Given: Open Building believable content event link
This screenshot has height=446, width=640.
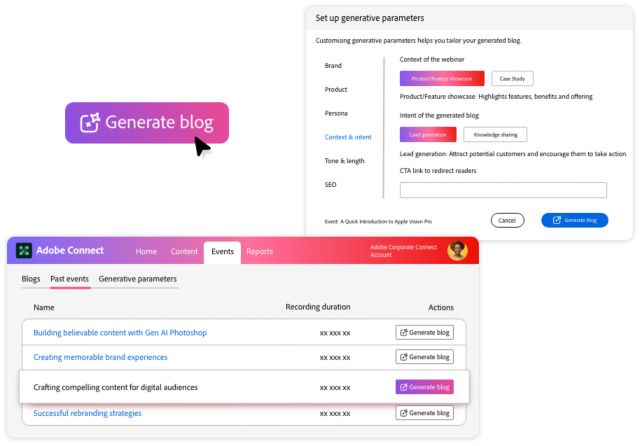Looking at the screenshot, I should coord(120,332).
